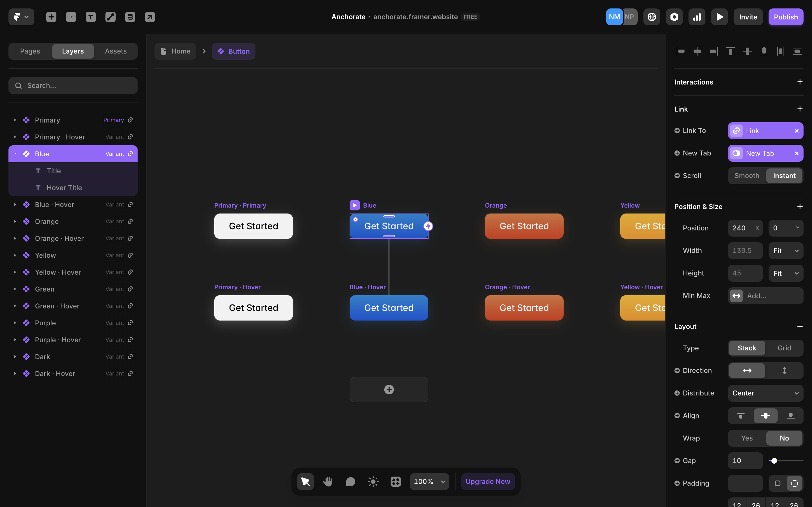Set Scroll to Smooth
Screen dimensions: 812x507
click(747, 176)
